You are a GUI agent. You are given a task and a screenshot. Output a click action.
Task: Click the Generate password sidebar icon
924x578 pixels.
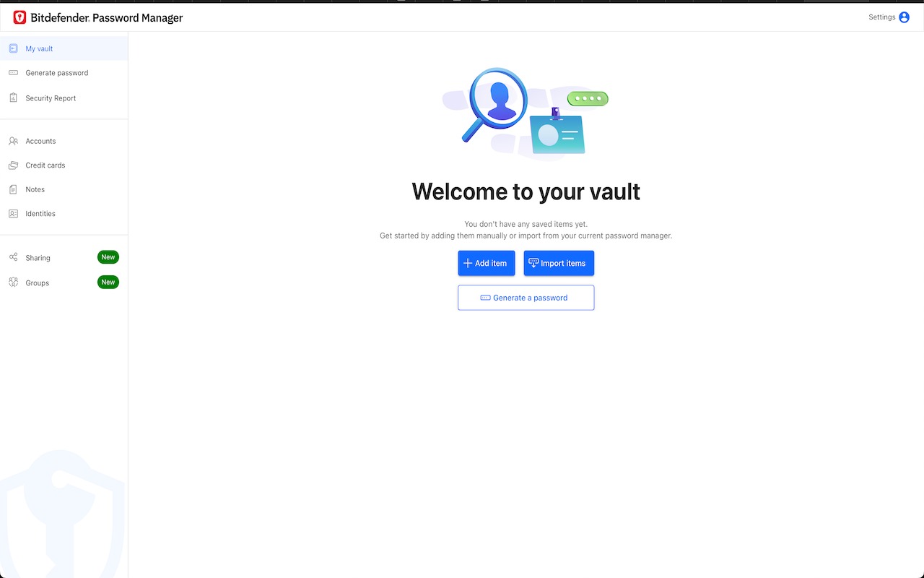tap(13, 73)
